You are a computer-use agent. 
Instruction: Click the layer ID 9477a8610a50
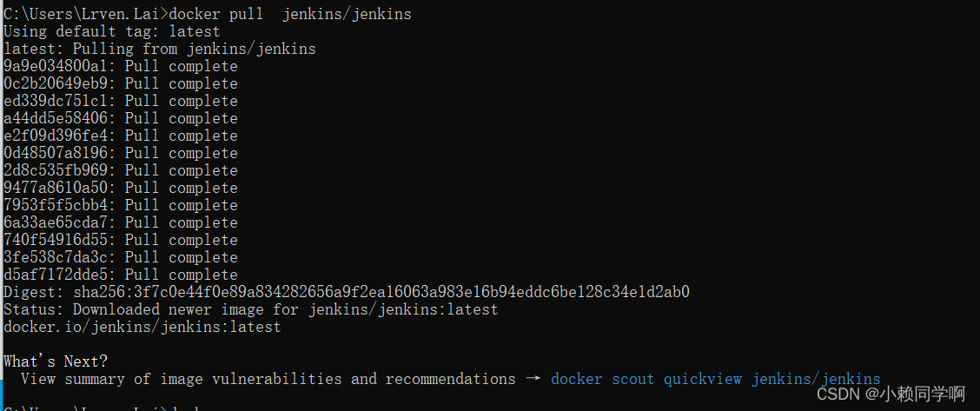(x=60, y=188)
